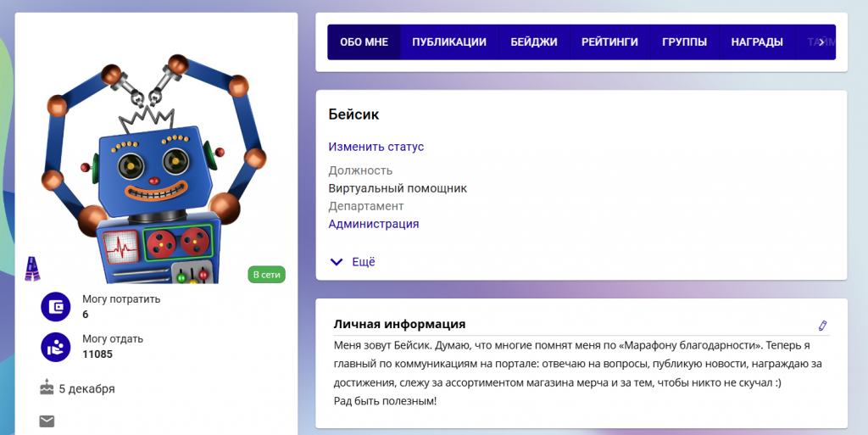Click the Изменить статус link
868x435 pixels.
(376, 147)
